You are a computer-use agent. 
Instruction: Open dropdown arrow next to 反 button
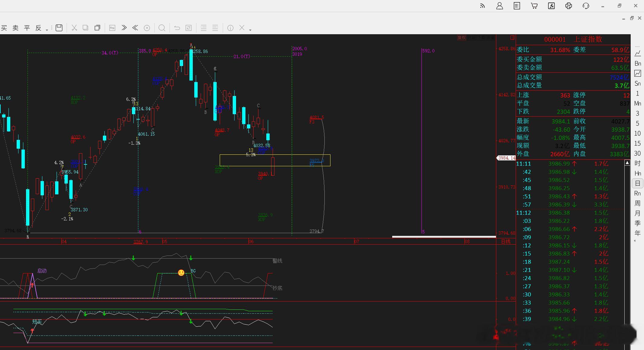(47, 30)
